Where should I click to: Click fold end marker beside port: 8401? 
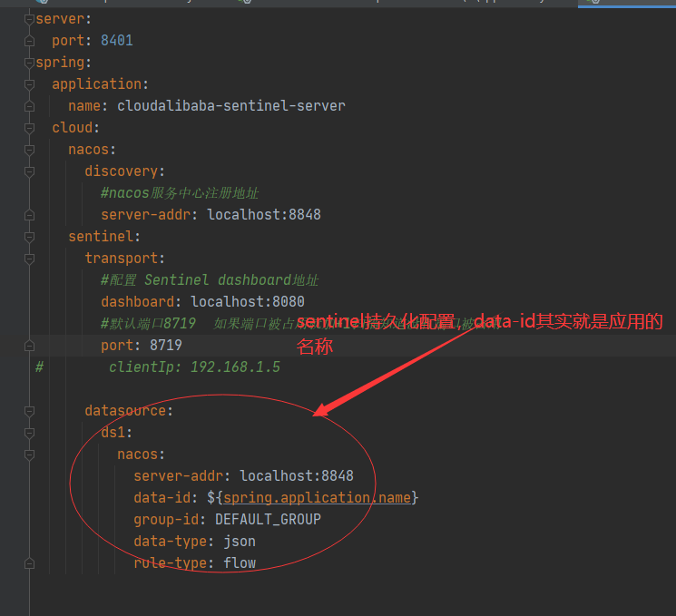pos(29,41)
